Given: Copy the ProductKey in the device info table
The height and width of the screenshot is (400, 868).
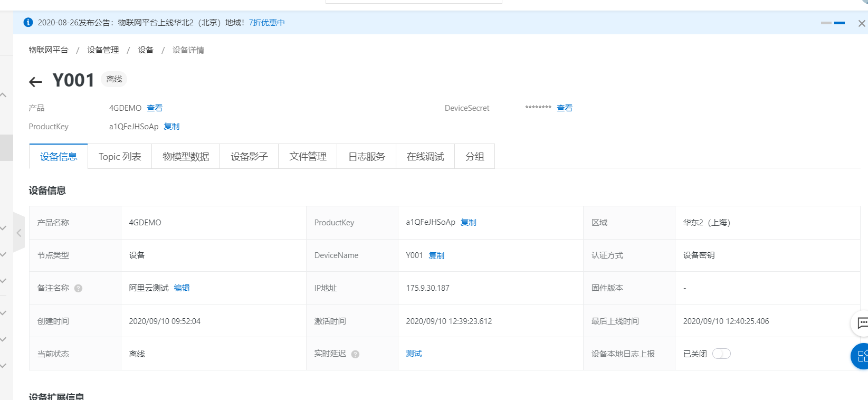Looking at the screenshot, I should tap(469, 223).
